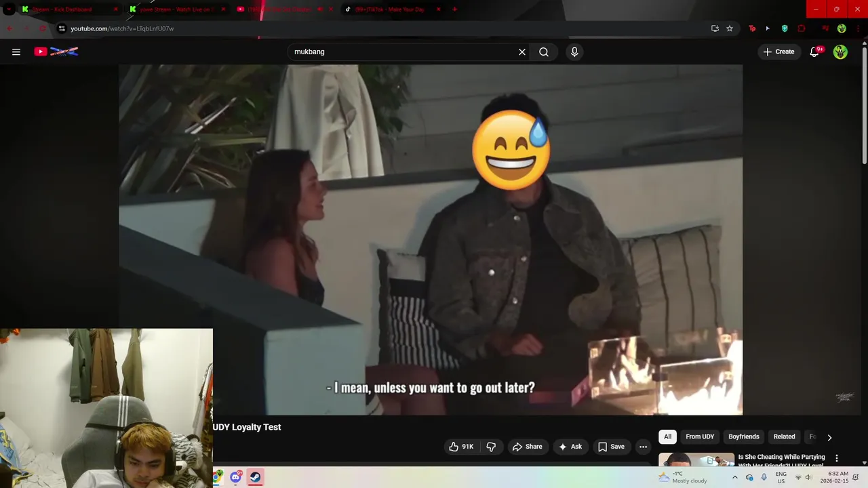Screen dimensions: 868x488
Task: Open the YouTube account avatar menu
Action: pos(840,52)
